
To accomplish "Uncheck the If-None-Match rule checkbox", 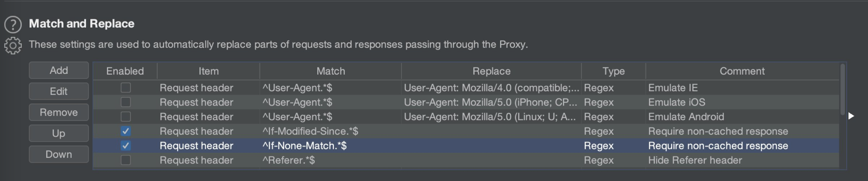I will pyautogui.click(x=126, y=146).
